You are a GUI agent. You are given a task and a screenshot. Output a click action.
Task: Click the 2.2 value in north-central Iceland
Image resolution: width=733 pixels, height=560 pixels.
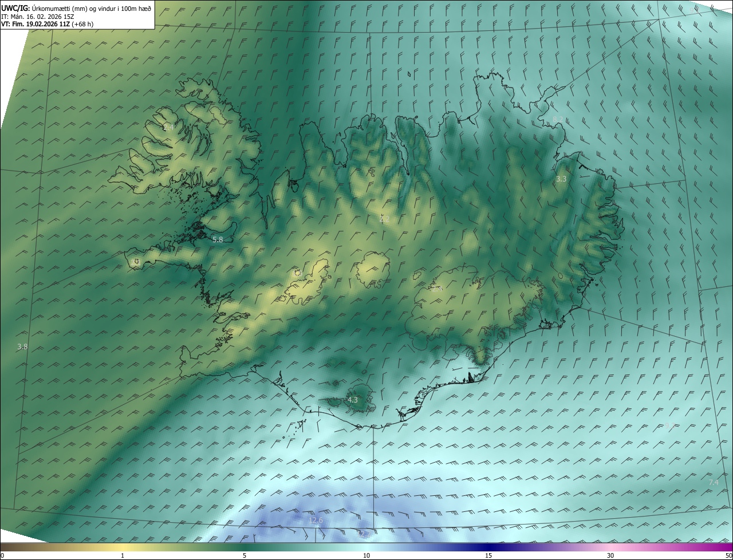(384, 219)
